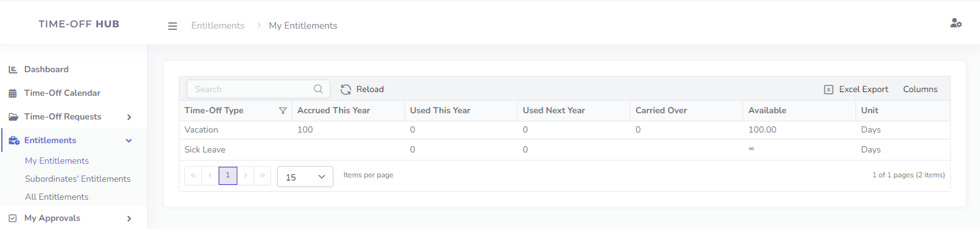The width and height of the screenshot is (980, 229).
Task: Click Vacation accrued value 100
Action: coord(305,130)
